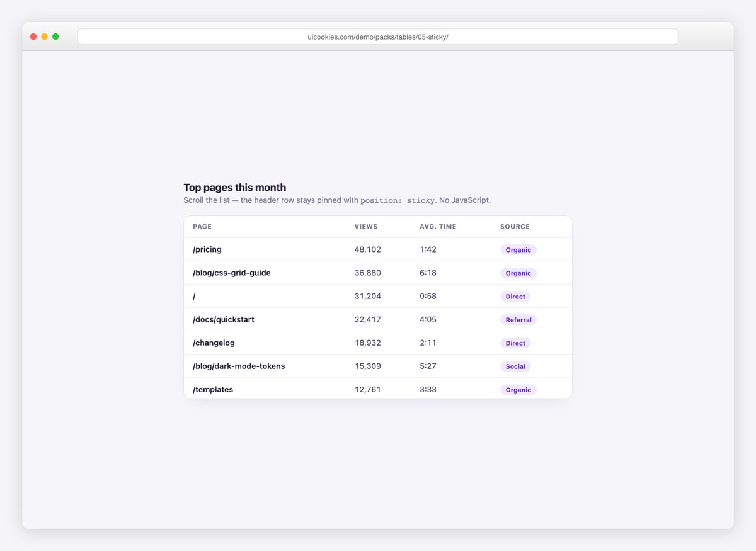Click the 12,761 views value
The image size is (756, 551).
point(368,389)
